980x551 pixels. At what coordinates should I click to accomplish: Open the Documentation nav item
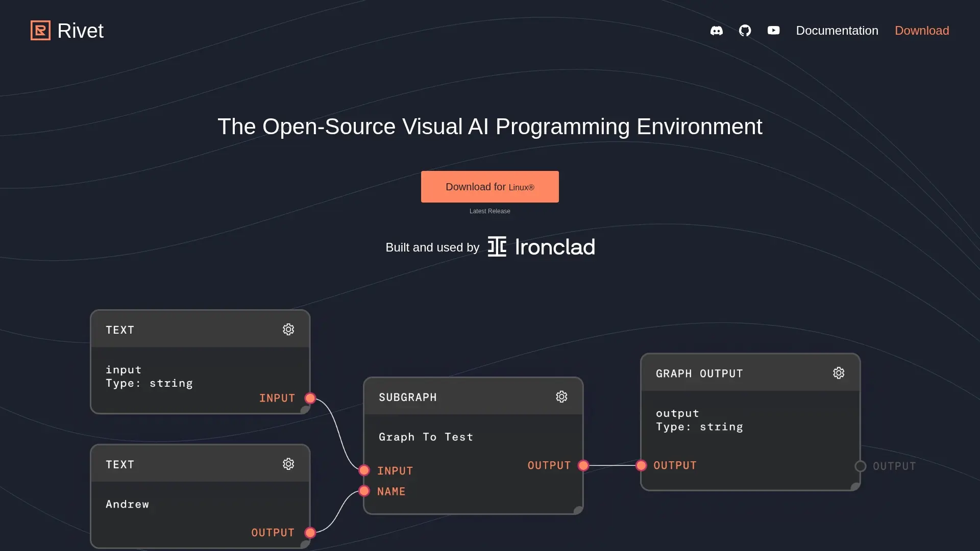(837, 31)
